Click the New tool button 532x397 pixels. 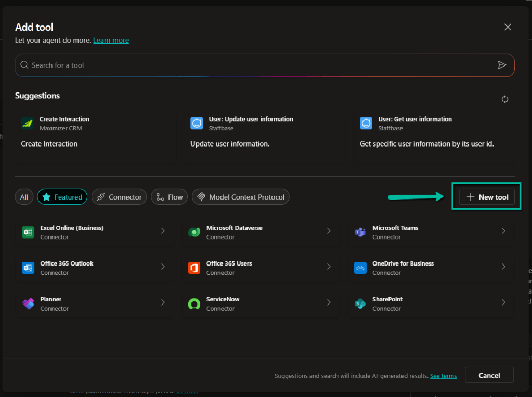tap(487, 197)
